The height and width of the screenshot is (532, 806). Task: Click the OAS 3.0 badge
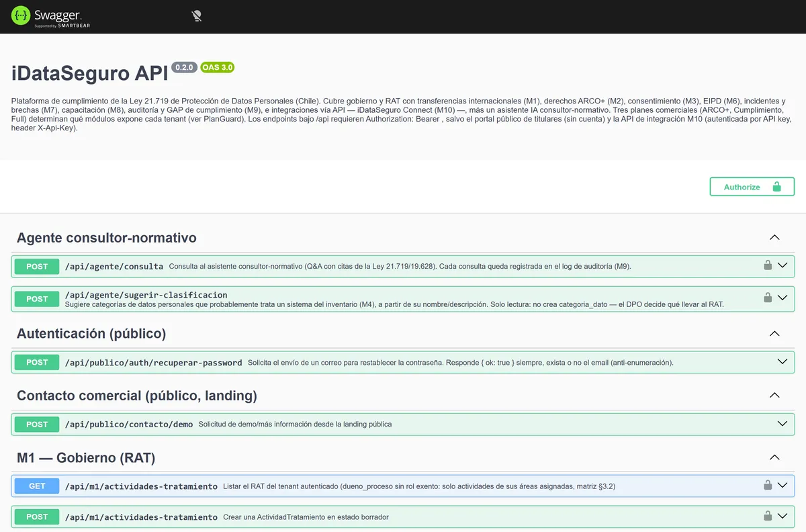coord(217,67)
